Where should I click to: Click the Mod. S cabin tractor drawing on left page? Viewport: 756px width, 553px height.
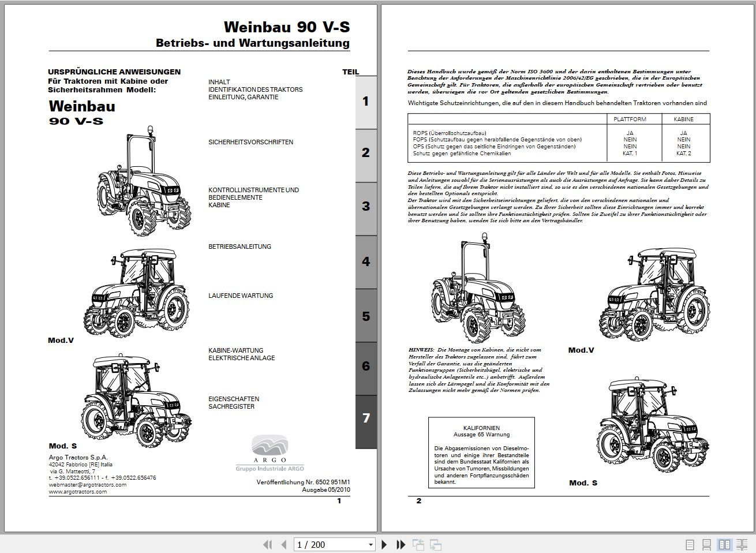(136, 401)
